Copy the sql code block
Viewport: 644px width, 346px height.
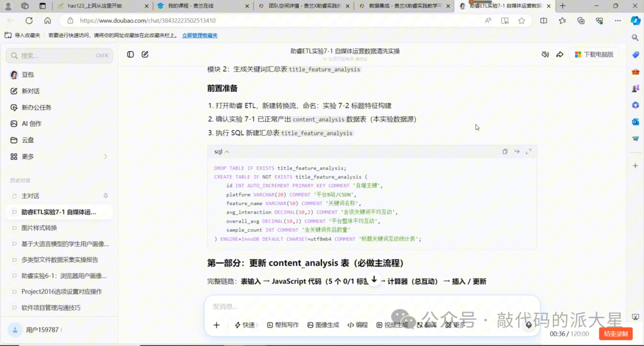click(505, 151)
